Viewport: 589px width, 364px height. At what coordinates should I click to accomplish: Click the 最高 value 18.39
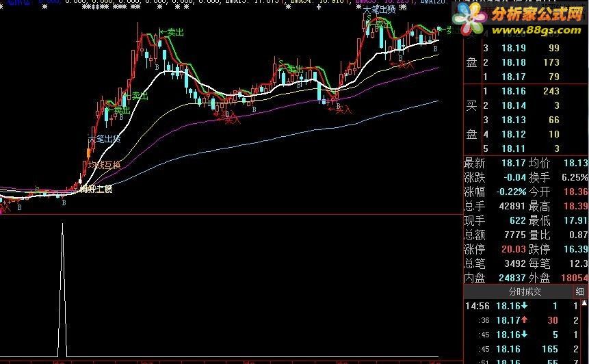576,206
